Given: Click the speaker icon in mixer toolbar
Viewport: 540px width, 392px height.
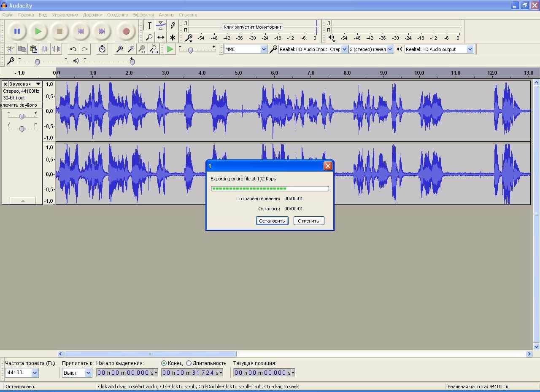Looking at the screenshot, I should coord(76,61).
